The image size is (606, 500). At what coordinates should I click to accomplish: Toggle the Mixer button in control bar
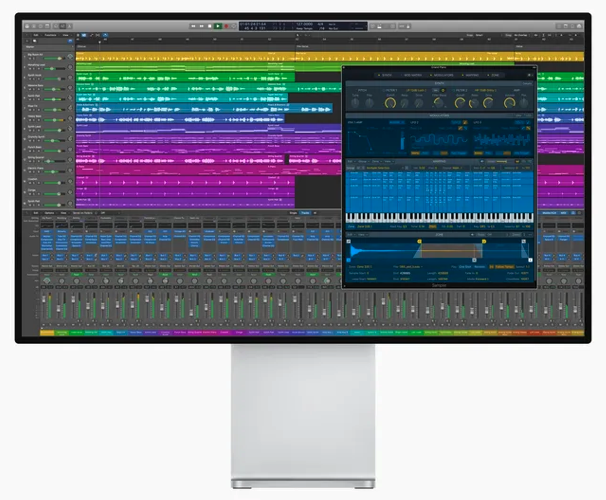click(x=63, y=26)
